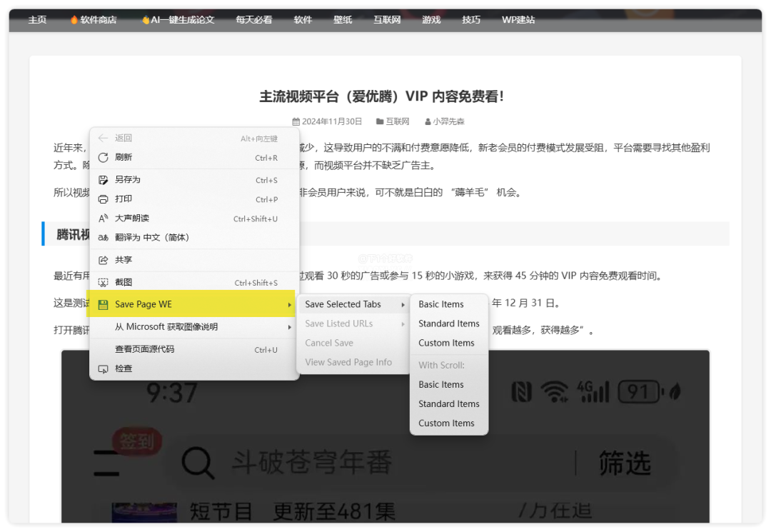The width and height of the screenshot is (771, 532).
Task: Select Standard Items under With Scroll
Action: (x=448, y=403)
